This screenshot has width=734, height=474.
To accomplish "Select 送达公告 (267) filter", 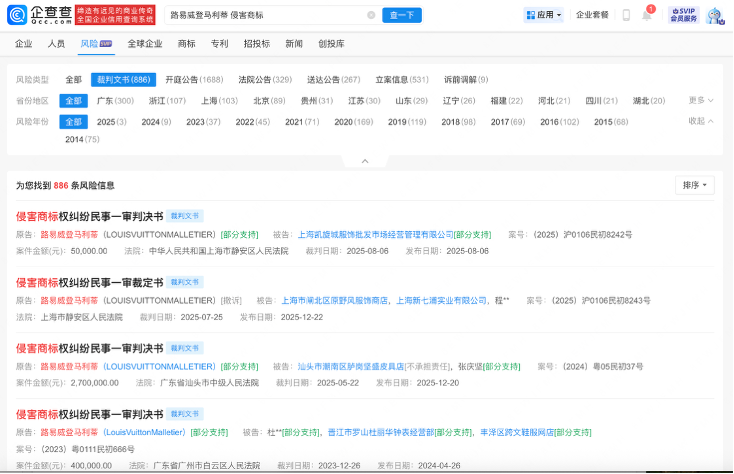I will point(334,80).
